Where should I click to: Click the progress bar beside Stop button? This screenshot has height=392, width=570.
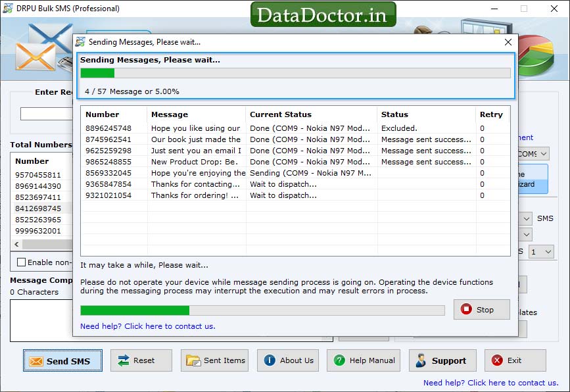(262, 310)
